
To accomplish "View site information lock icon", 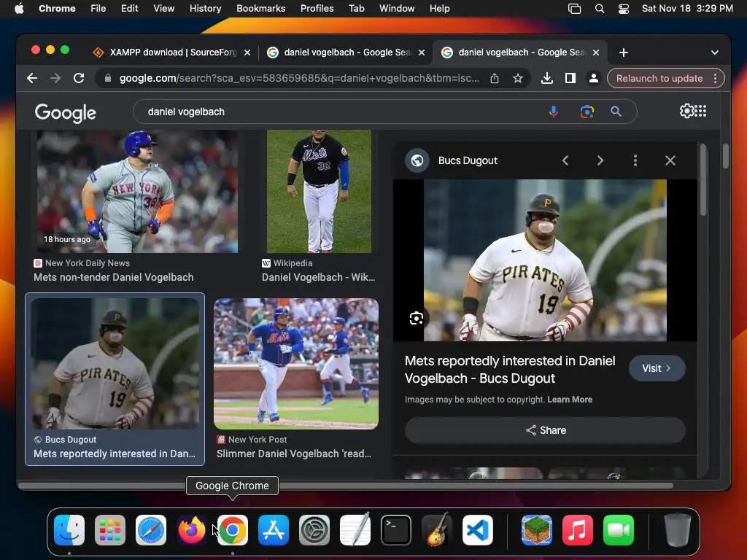I will click(x=108, y=78).
